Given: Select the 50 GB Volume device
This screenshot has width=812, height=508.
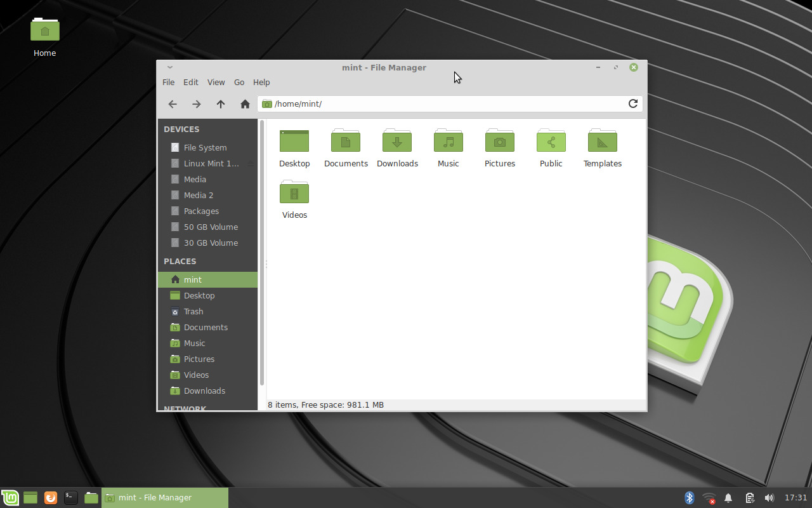Looking at the screenshot, I should (211, 227).
